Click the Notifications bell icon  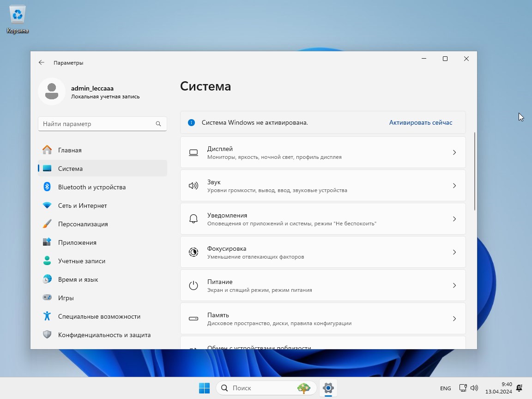point(193,219)
